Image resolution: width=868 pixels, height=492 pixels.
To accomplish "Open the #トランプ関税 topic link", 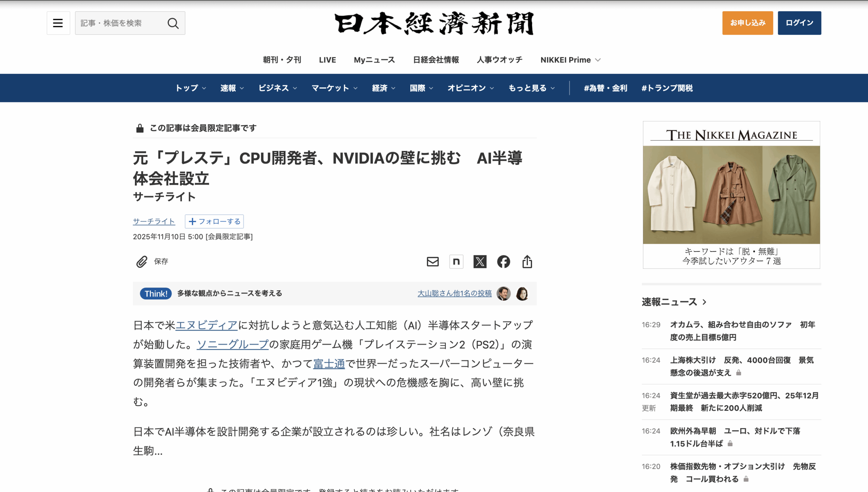I will 667,88.
